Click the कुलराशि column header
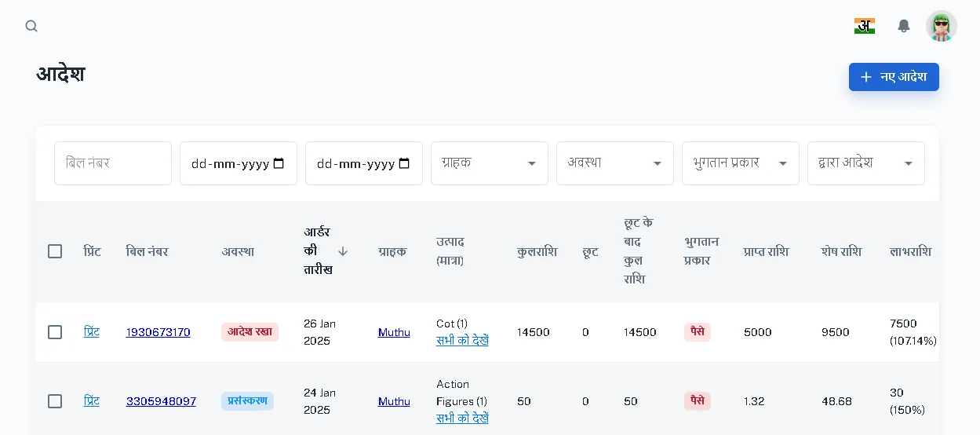Screen dimensions: 980x435 coord(537,252)
